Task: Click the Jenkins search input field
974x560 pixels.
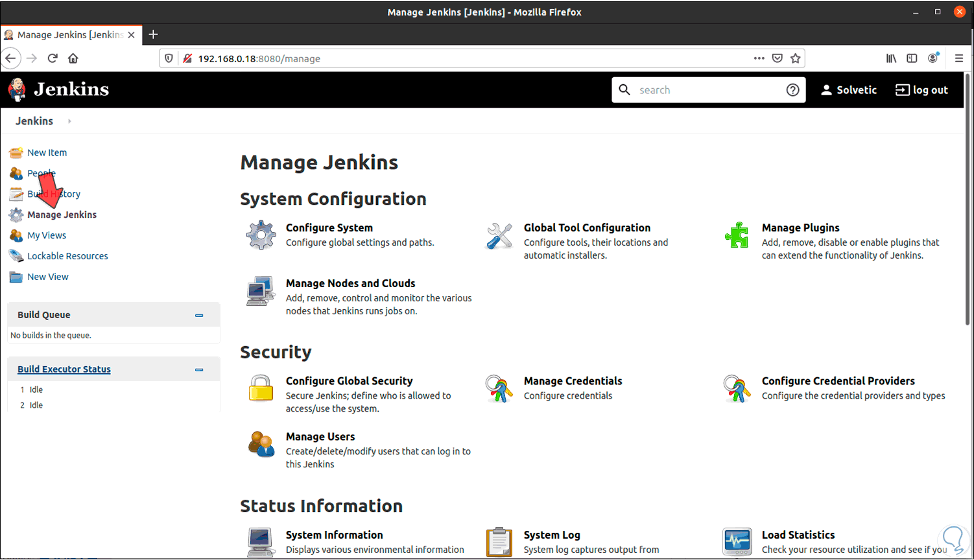Action: click(707, 90)
